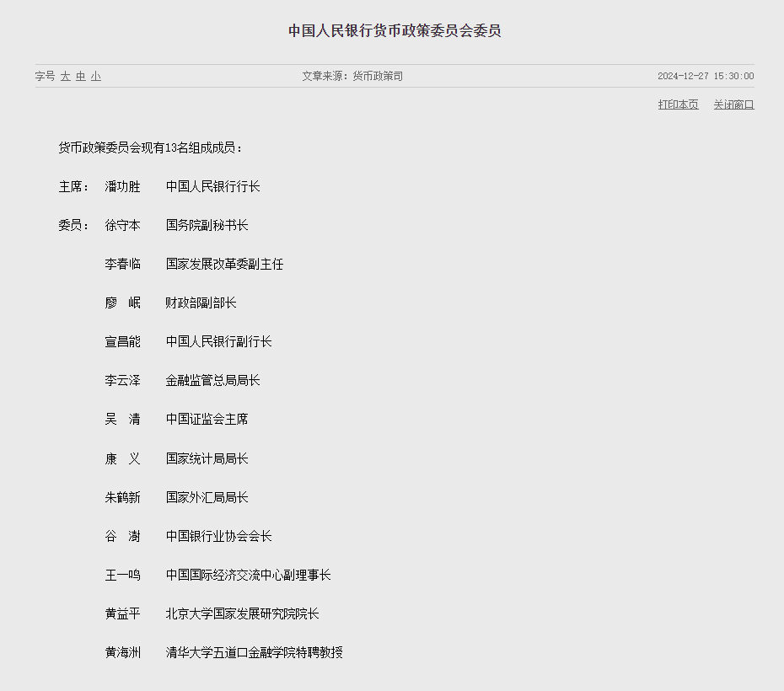784x691 pixels.
Task: Click the article source 货币政策司 text
Action: [x=378, y=77]
